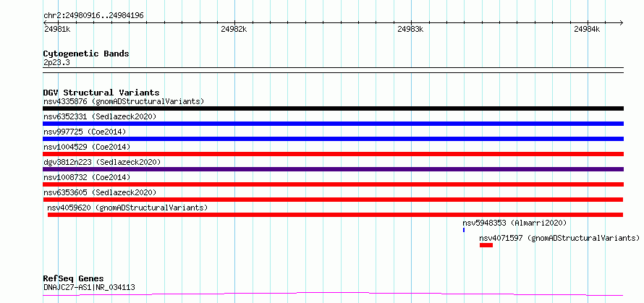Click the 2p23.3 cytogenetic band bar
This screenshot has height=303, width=644.
333,70
